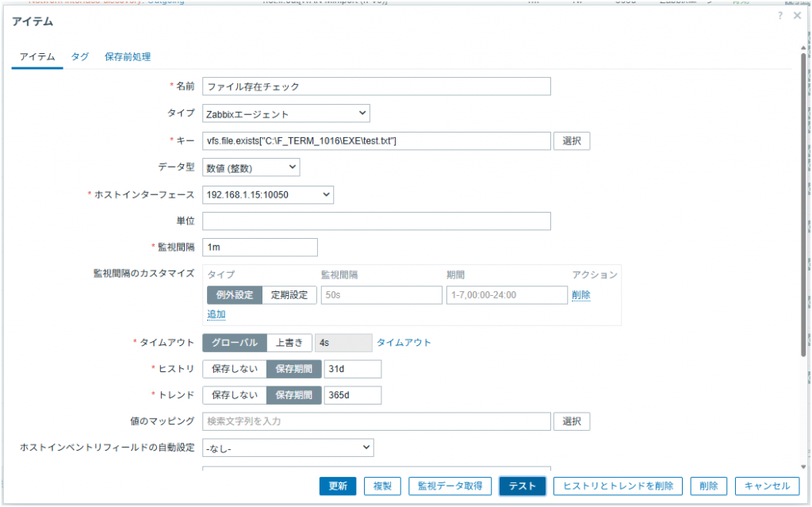Expand ホストインベントリフィールドの自動設定 dropdown
Viewport: 812px width, 507px height.
point(287,447)
